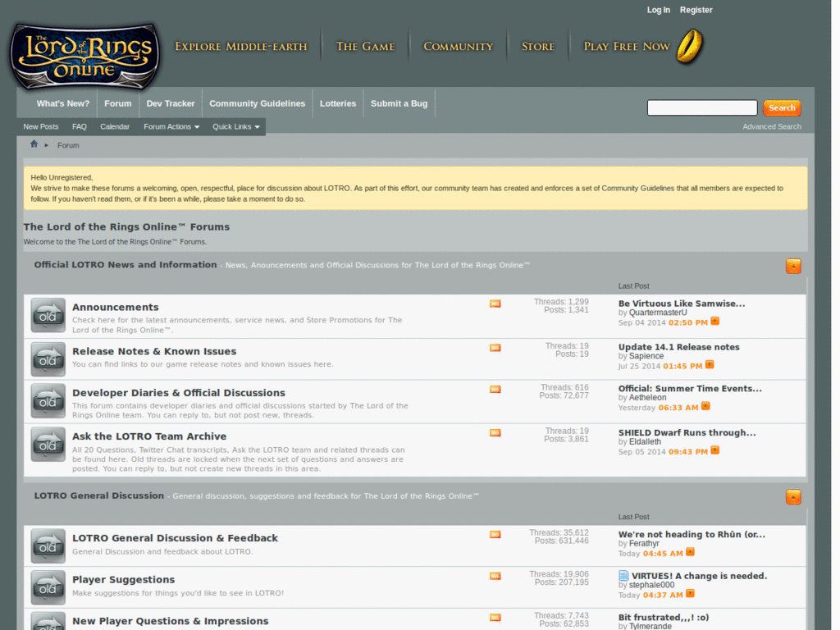The width and height of the screenshot is (840, 630).
Task: Open The Game menu
Action: (365, 47)
